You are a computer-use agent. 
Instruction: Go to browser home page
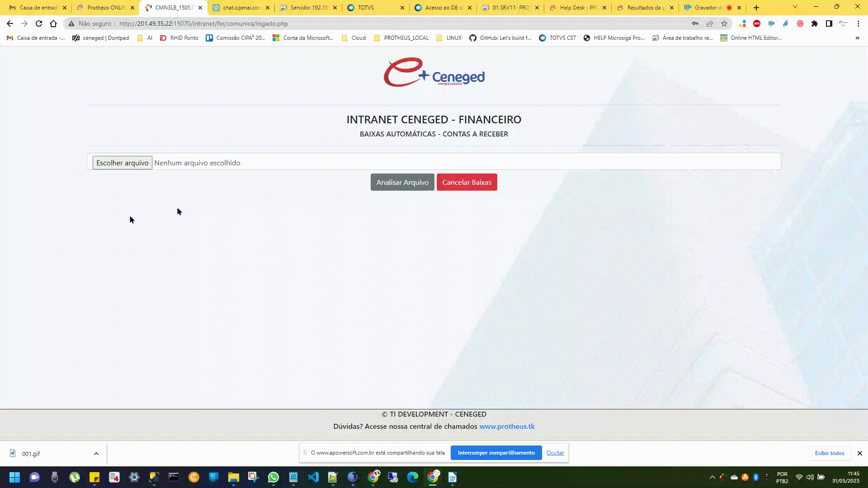pos(53,23)
